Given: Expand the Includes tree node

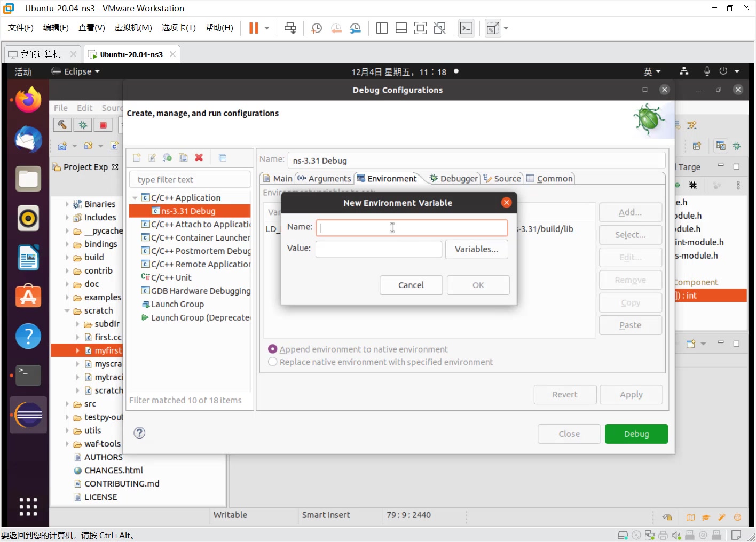Looking at the screenshot, I should pos(67,217).
